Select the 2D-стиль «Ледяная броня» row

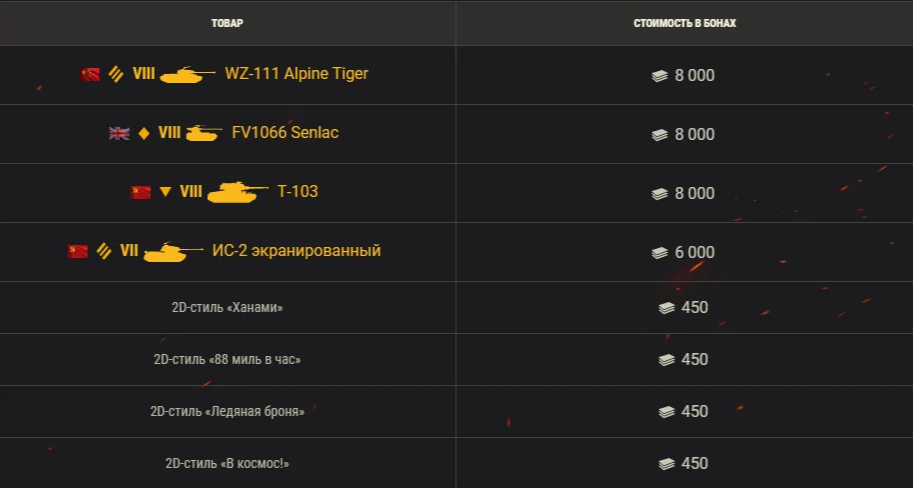pyautogui.click(x=227, y=412)
